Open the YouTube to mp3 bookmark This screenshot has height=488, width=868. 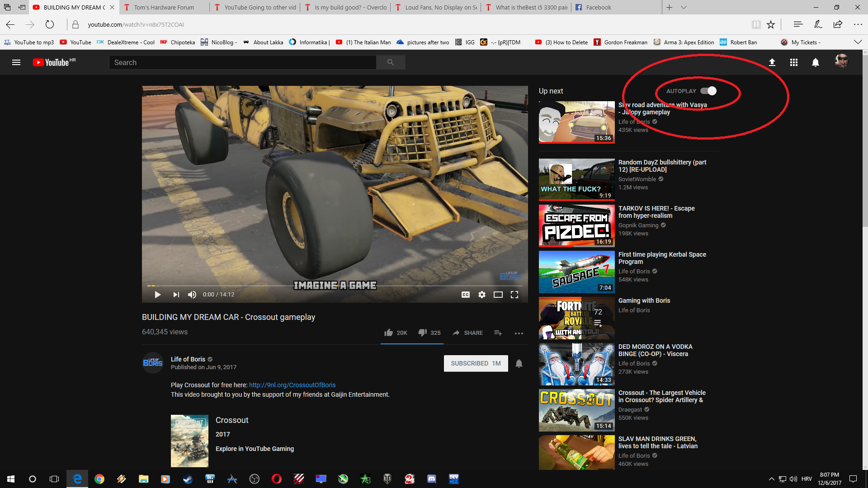click(x=29, y=42)
